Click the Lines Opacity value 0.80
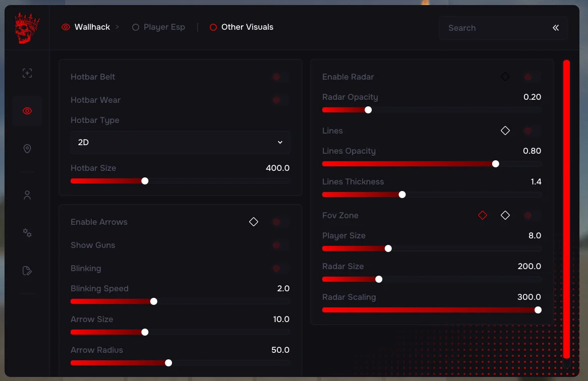The image size is (588, 381). (532, 151)
